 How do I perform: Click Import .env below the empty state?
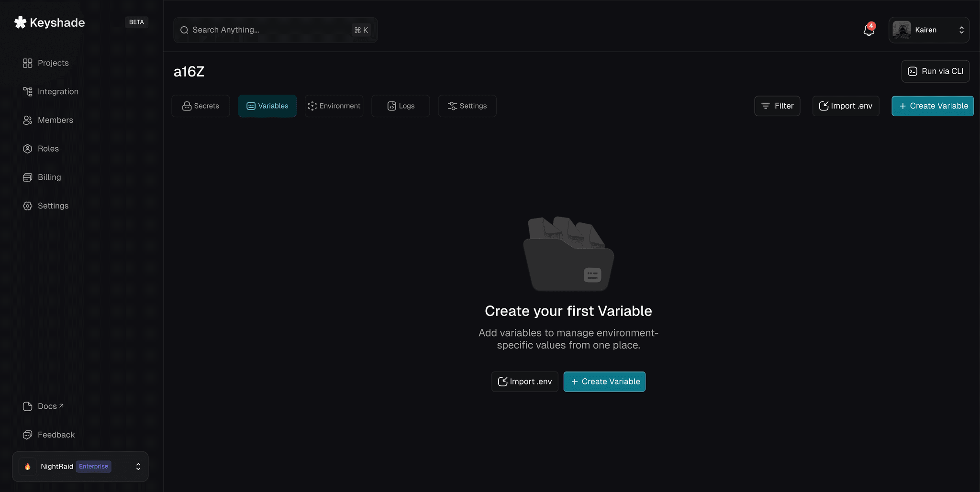coord(524,382)
